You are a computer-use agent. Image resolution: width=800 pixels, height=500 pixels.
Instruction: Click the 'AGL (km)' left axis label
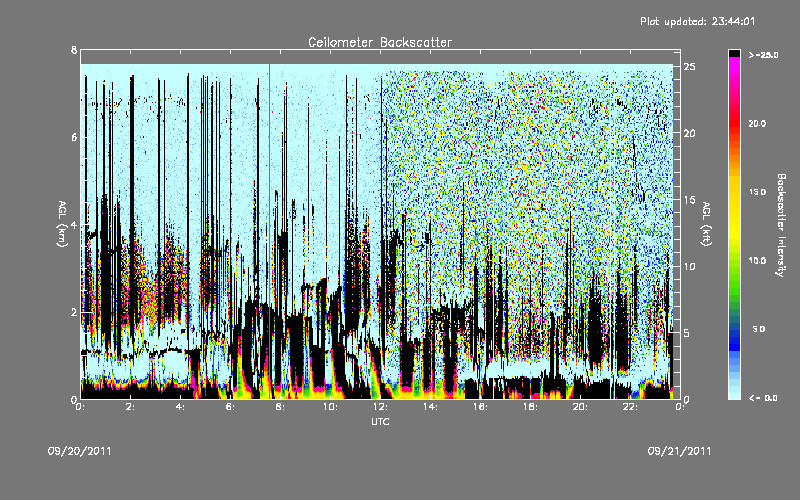[x=62, y=224]
